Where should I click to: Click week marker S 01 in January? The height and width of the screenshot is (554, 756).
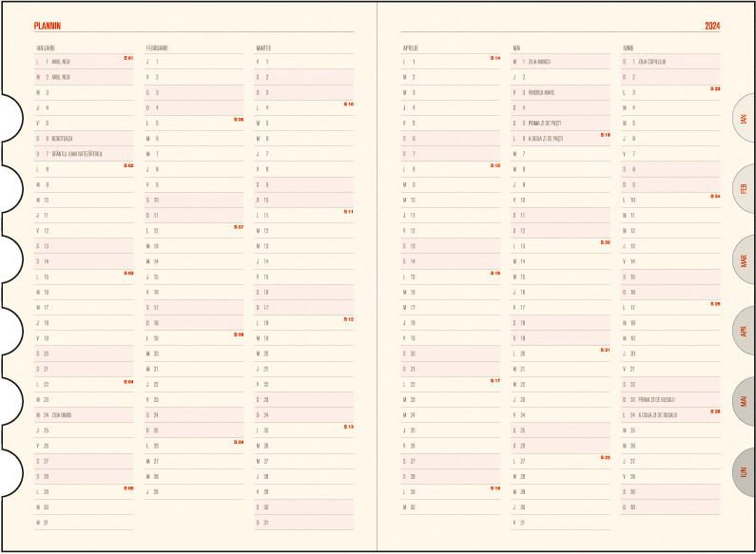128,58
